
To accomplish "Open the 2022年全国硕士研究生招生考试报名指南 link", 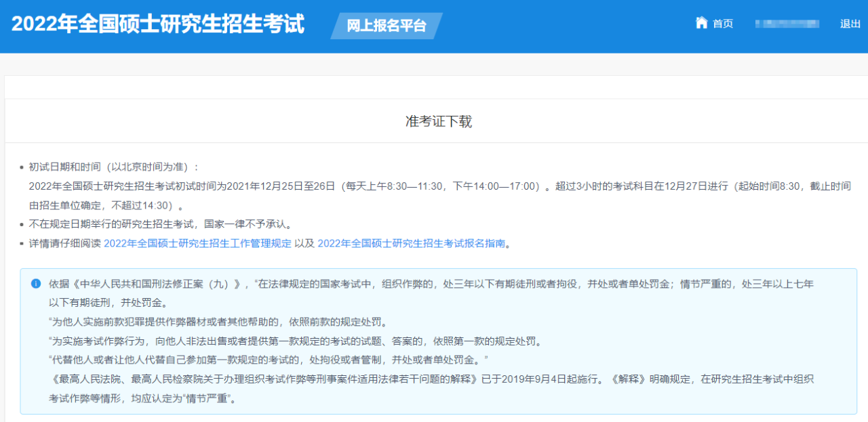I will click(412, 244).
